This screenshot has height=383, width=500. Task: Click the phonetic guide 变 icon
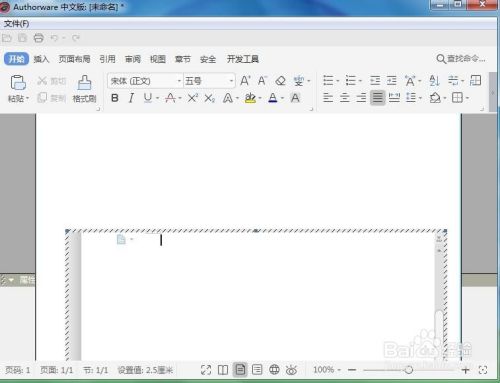pos(299,81)
